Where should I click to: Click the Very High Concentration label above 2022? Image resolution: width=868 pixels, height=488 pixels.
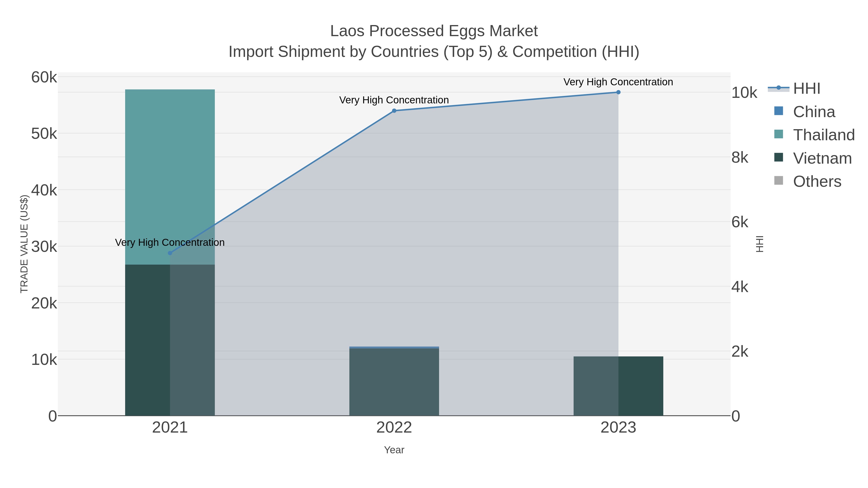394,100
